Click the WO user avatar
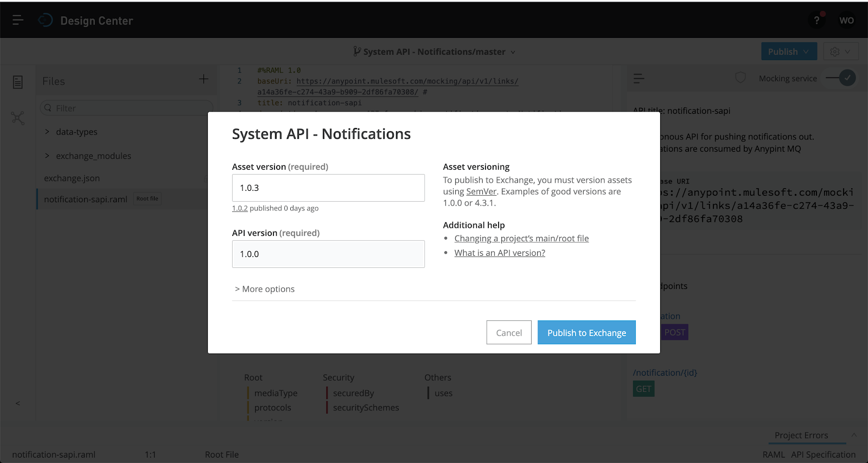Image resolution: width=868 pixels, height=463 pixels. tap(846, 20)
